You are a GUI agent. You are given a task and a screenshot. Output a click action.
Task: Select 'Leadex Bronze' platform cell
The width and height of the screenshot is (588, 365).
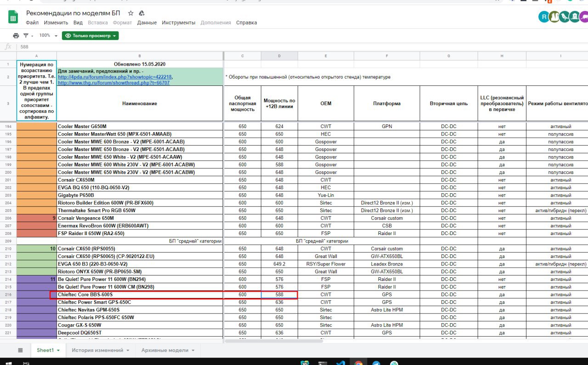tap(387, 264)
